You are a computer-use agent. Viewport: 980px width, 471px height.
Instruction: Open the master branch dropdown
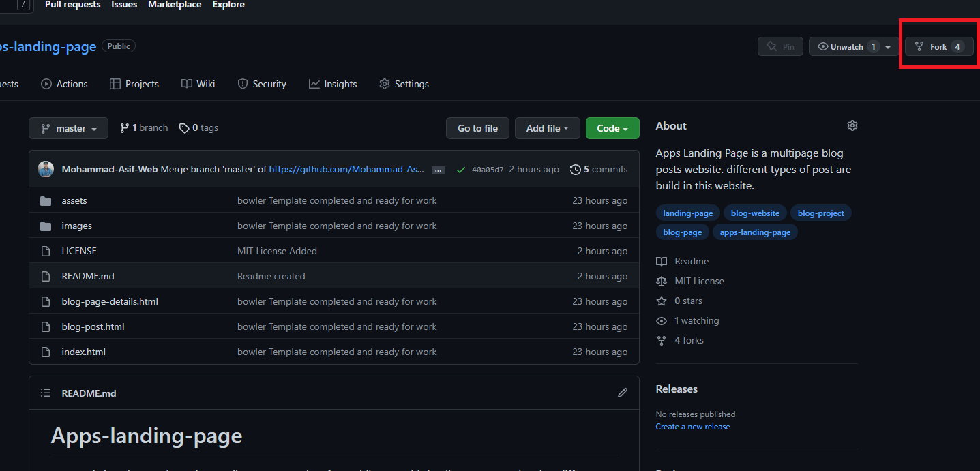coord(68,128)
